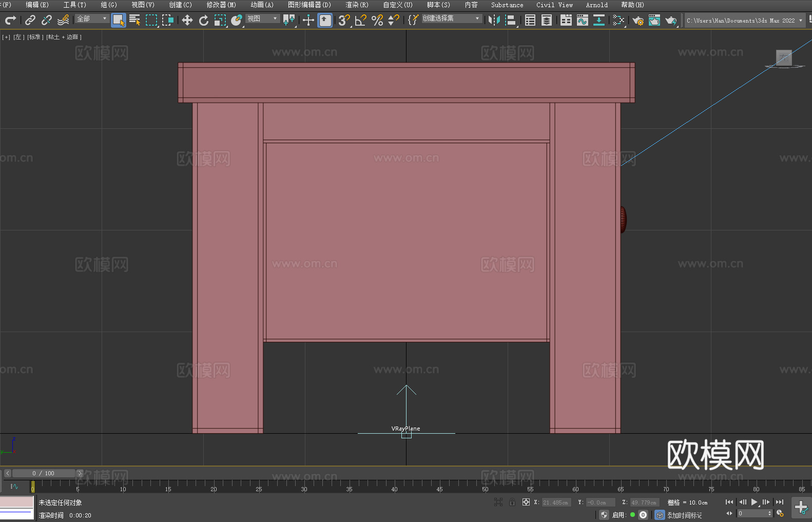Image resolution: width=812 pixels, height=522 pixels.
Task: Click viewport '[+]' general label menu
Action: (x=6, y=37)
